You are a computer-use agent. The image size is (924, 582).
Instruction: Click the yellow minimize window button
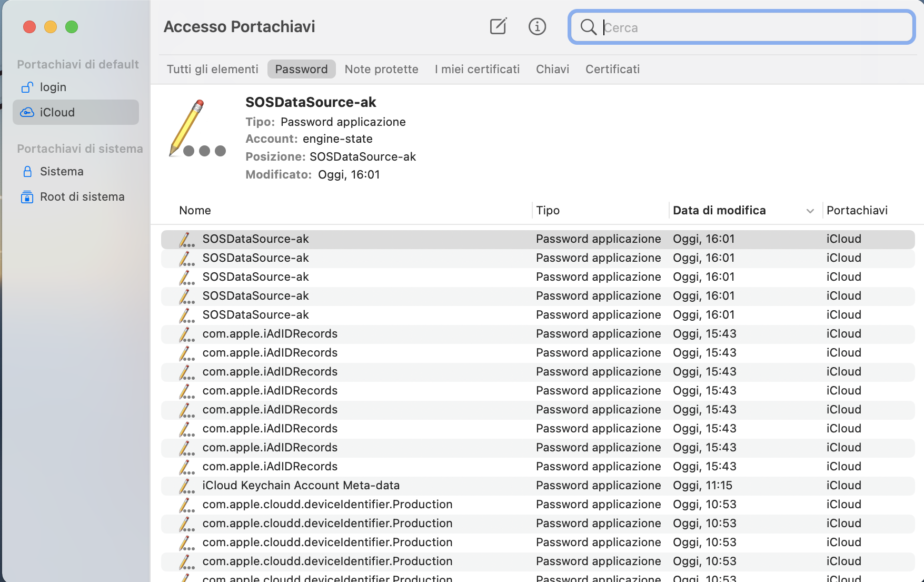click(x=51, y=27)
